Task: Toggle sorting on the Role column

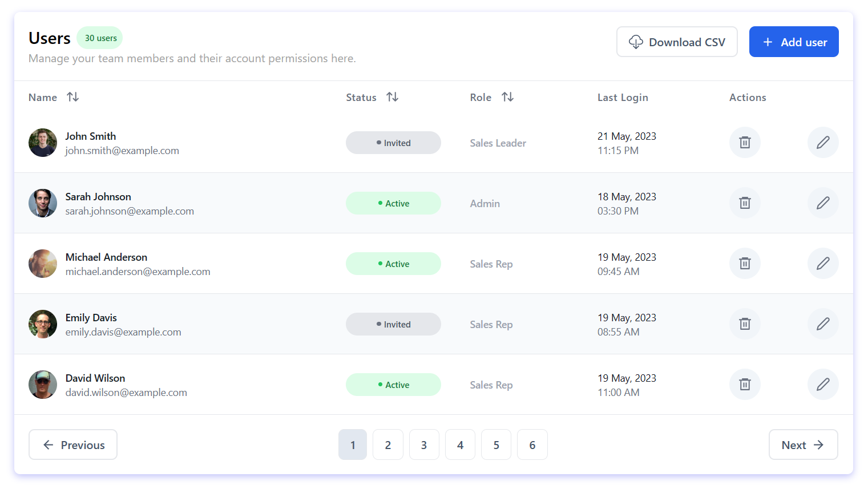Action: [507, 97]
